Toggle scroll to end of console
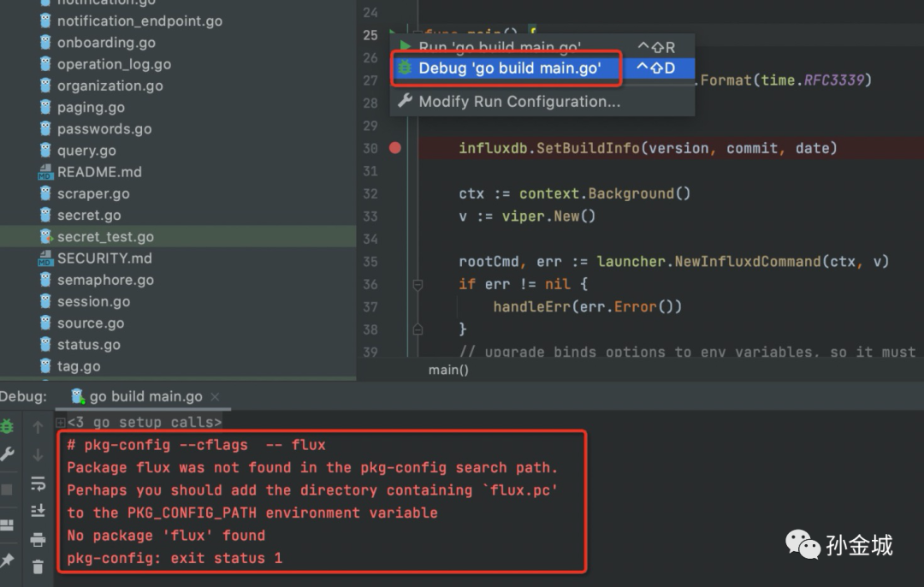Image resolution: width=924 pixels, height=587 pixels. [x=38, y=511]
